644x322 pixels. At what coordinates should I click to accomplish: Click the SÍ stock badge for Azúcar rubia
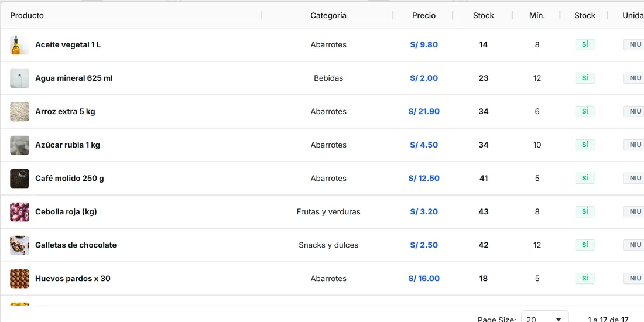click(x=585, y=145)
